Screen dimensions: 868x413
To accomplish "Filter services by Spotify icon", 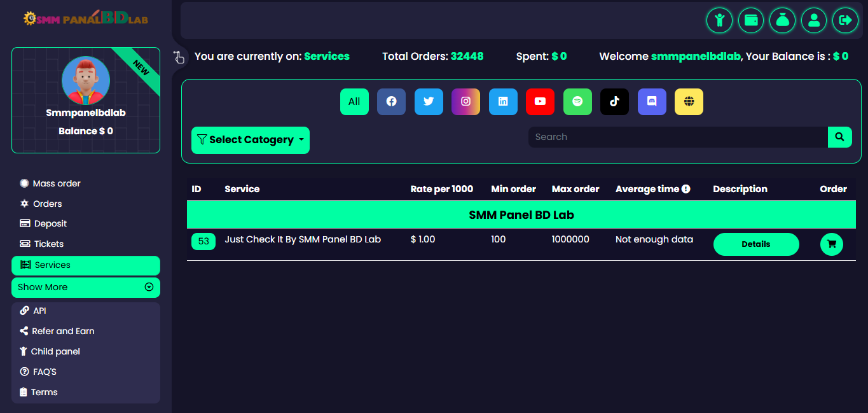I will pyautogui.click(x=577, y=102).
